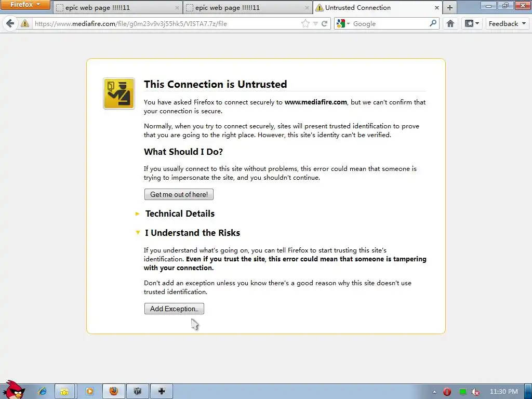532x399 pixels.
Task: Click Get me out of here! button
Action: click(x=179, y=194)
